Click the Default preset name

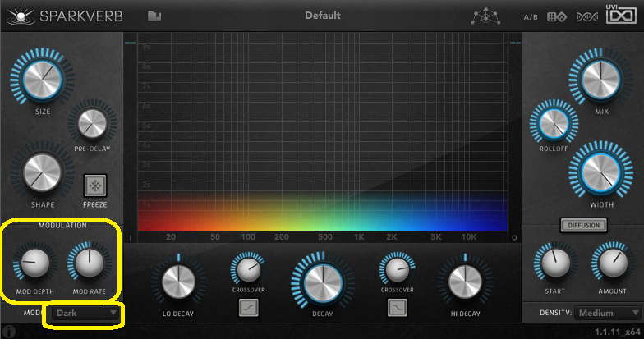coord(322,16)
